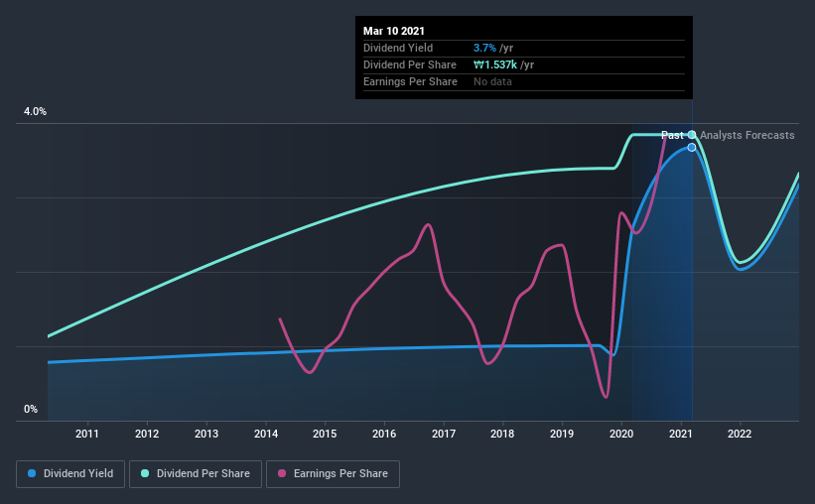Image resolution: width=815 pixels, height=504 pixels.
Task: Toggle the Earnings Per Share legend button
Action: click(333, 474)
